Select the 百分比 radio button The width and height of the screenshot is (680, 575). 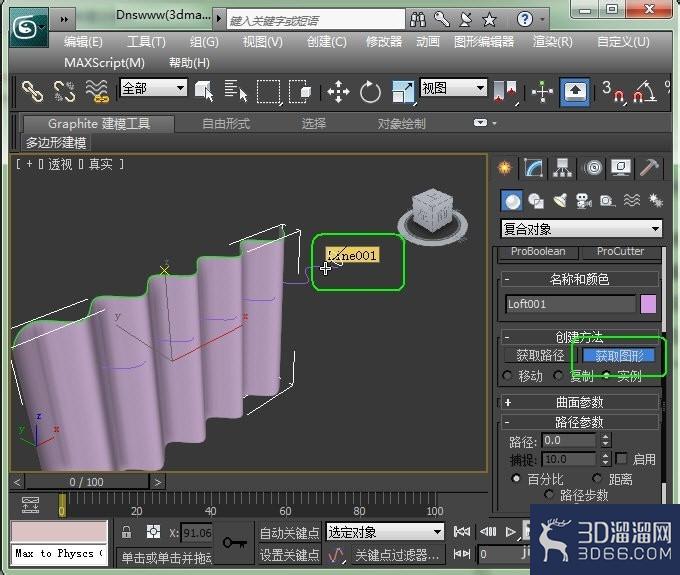coord(516,479)
